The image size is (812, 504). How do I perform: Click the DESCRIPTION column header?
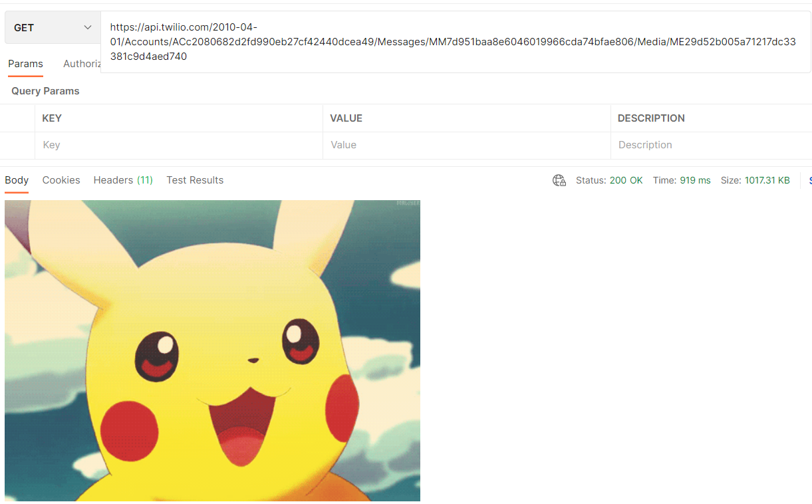pyautogui.click(x=651, y=118)
